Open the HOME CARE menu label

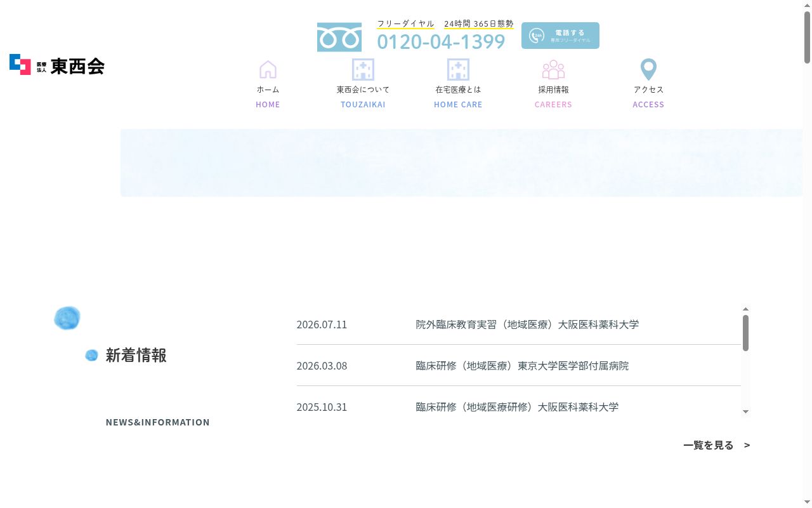(x=458, y=104)
